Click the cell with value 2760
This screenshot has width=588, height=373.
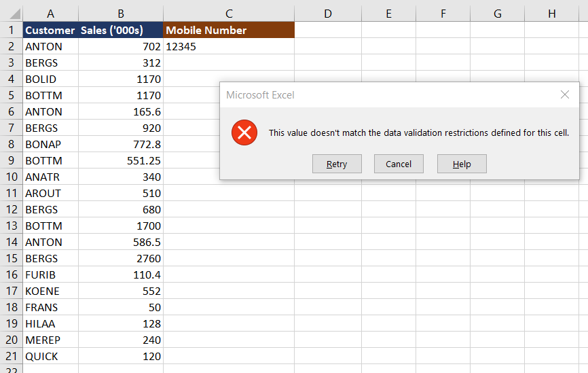121,258
